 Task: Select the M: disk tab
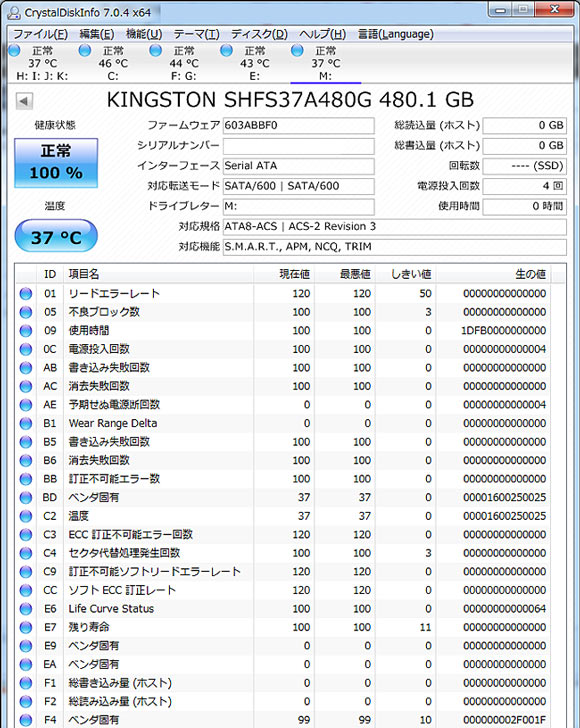point(326,64)
